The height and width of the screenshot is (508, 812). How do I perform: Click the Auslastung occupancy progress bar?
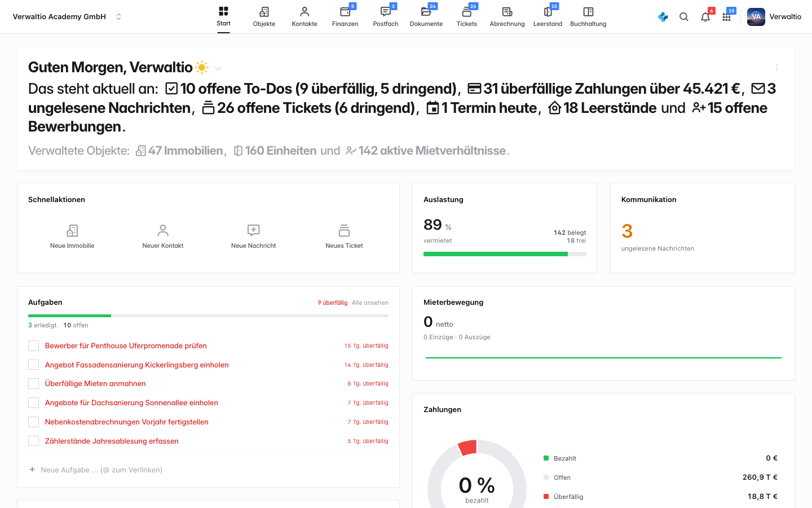(505, 254)
